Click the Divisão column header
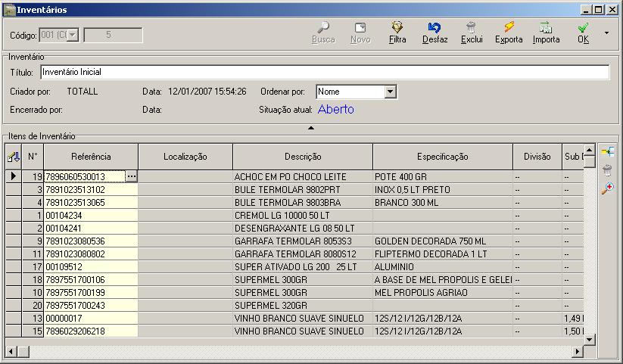Screen dimensions: 623x364 tap(537, 157)
